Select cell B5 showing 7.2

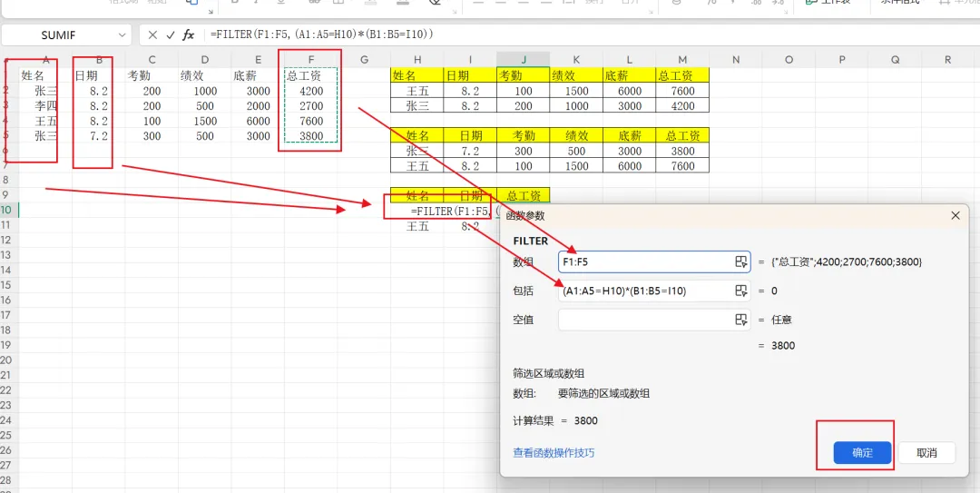click(x=99, y=136)
